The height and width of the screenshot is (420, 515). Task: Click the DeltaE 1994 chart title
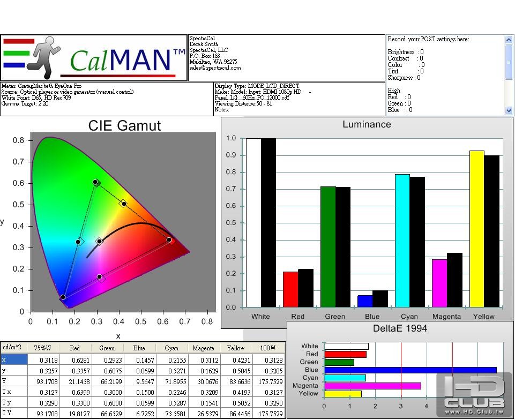coord(400,328)
